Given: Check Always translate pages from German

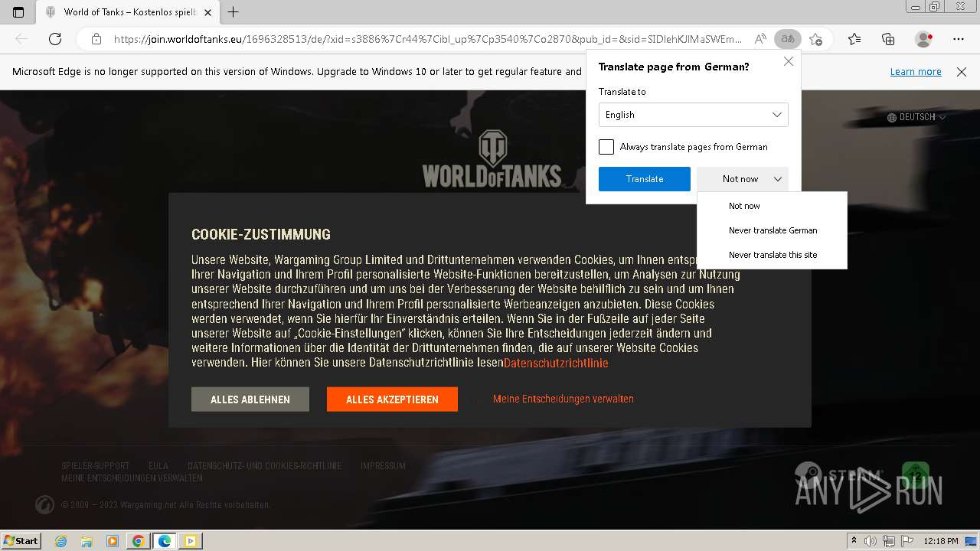Looking at the screenshot, I should (606, 147).
